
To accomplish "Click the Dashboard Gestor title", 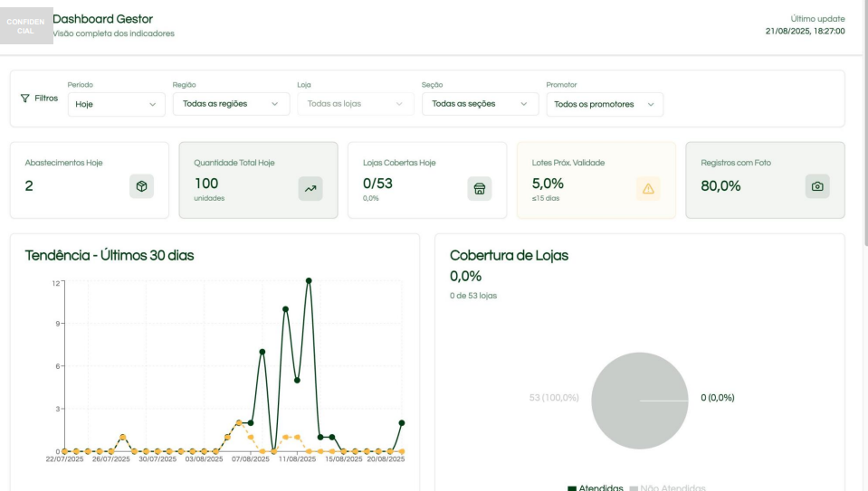I will pyautogui.click(x=103, y=19).
